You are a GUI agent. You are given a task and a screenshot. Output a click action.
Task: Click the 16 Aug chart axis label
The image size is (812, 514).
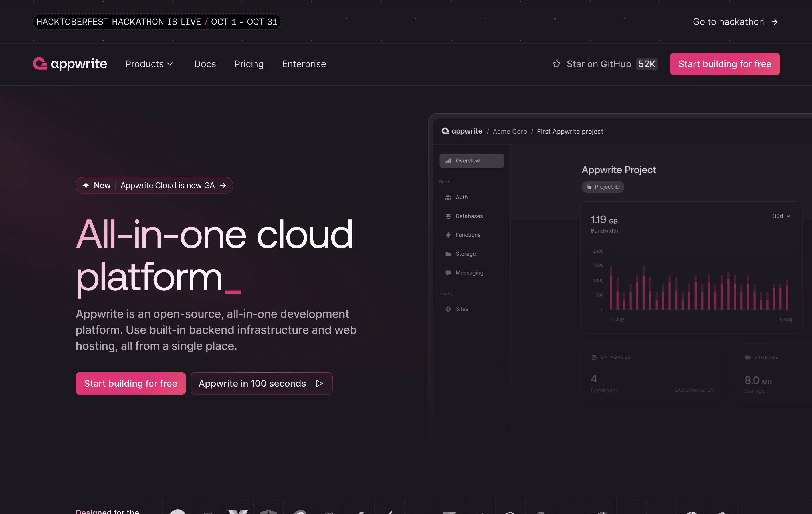click(785, 319)
